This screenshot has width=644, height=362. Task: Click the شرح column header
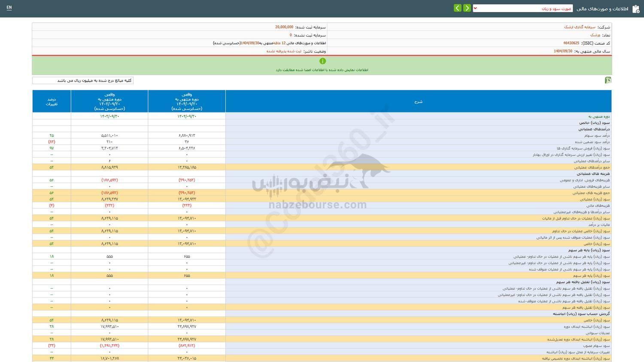(x=419, y=101)
